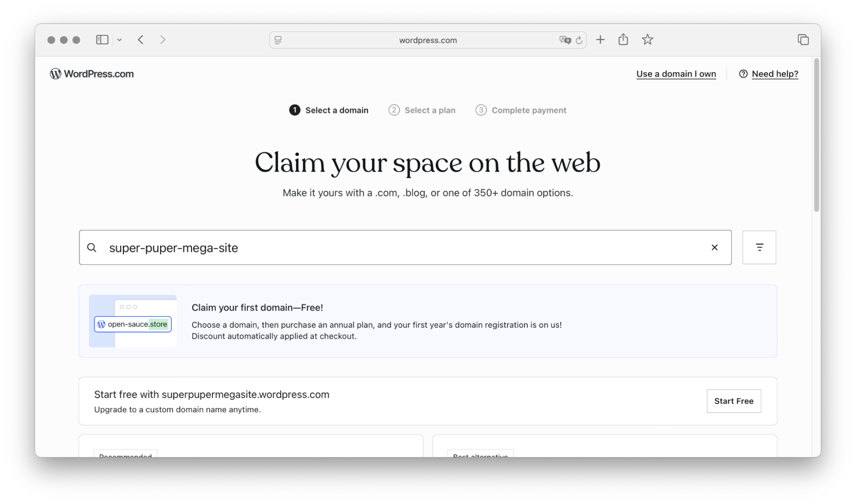Click the Start Free button
The image size is (856, 504).
[734, 401]
